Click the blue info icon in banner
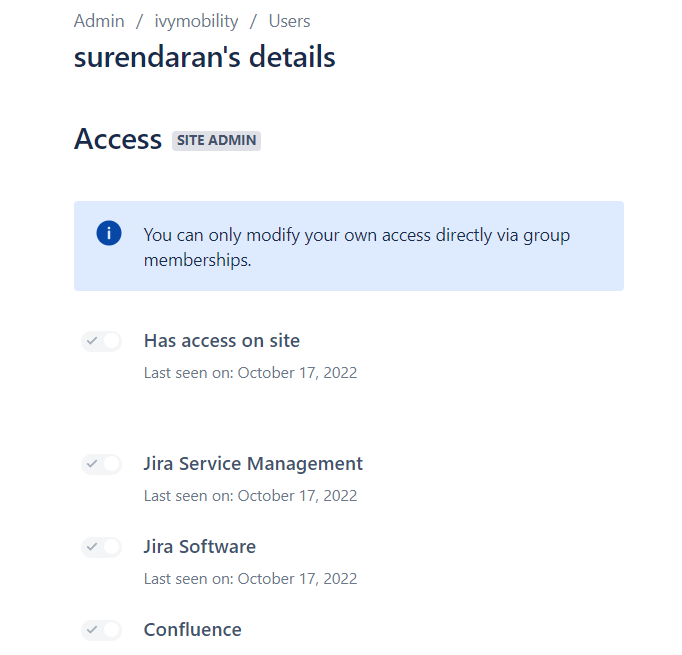Image resolution: width=682 pixels, height=655 pixels. tap(109, 233)
